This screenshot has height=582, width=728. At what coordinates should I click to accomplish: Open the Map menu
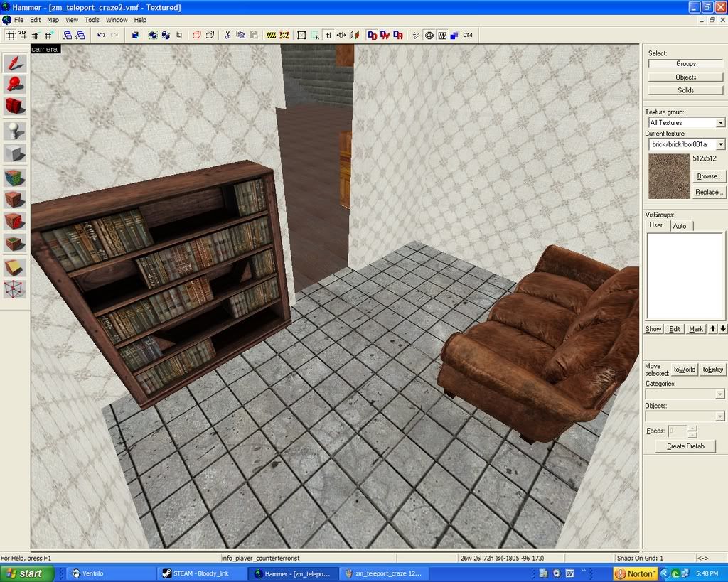click(x=53, y=20)
